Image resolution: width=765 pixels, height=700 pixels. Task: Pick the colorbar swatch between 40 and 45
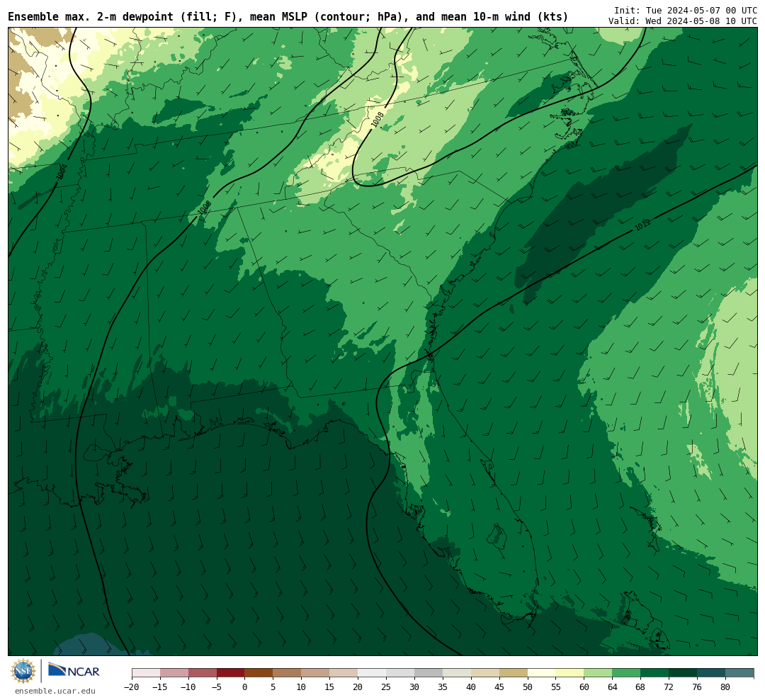485,672
